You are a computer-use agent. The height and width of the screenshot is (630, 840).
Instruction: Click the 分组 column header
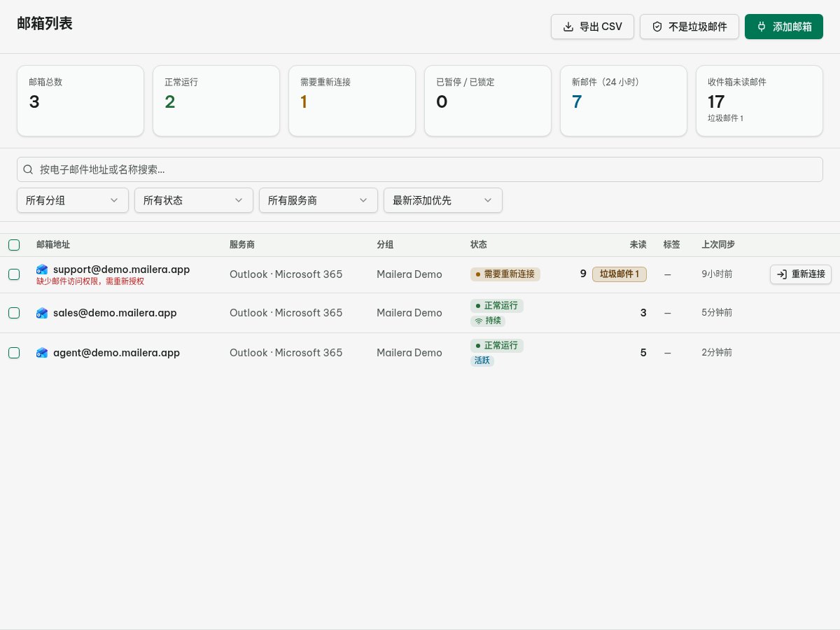pyautogui.click(x=385, y=245)
